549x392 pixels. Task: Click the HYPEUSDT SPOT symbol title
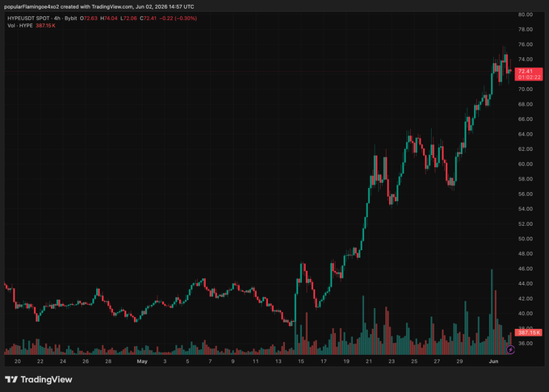[28, 19]
